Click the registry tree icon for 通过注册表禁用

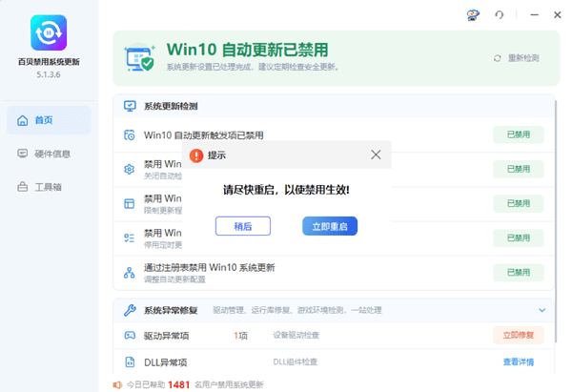130,273
